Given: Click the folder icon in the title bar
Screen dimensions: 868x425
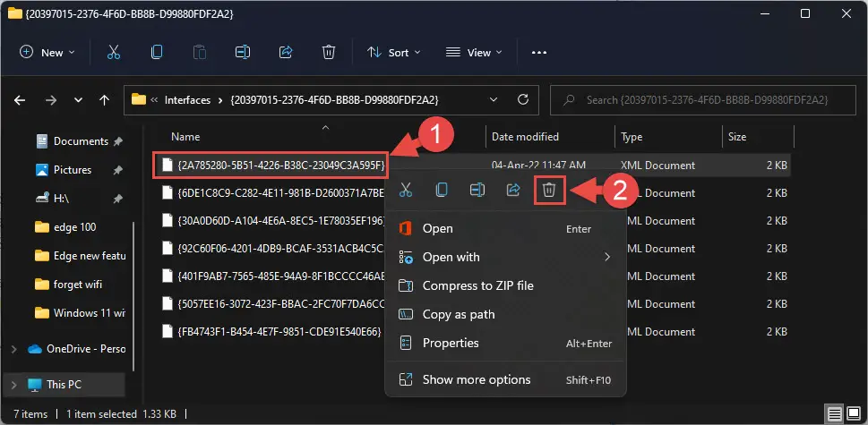Looking at the screenshot, I should (x=15, y=13).
